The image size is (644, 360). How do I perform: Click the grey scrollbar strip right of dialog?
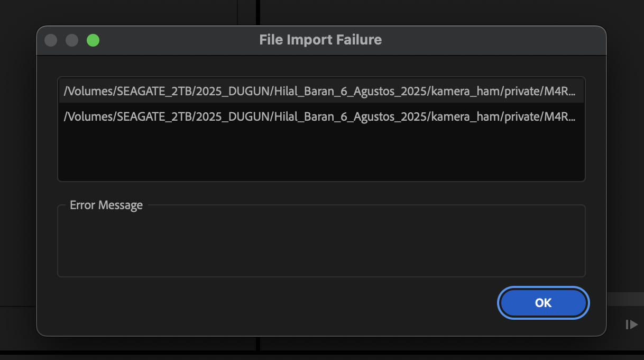click(625, 299)
